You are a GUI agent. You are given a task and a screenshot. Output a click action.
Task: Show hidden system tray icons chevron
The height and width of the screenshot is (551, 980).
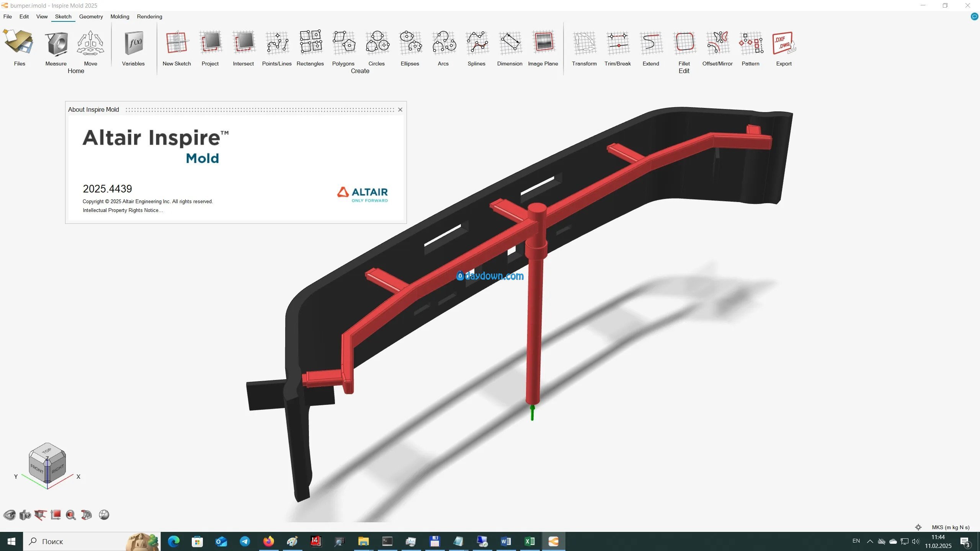pyautogui.click(x=870, y=541)
